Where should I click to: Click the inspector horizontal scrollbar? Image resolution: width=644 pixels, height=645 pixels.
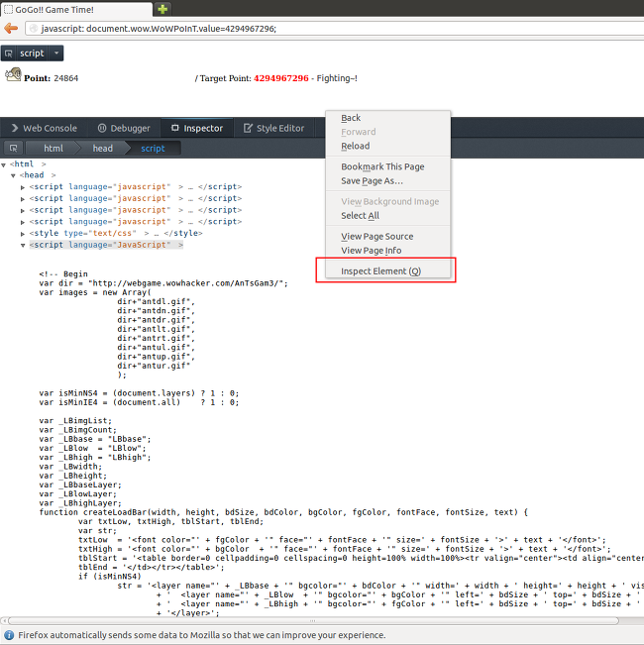point(312,621)
